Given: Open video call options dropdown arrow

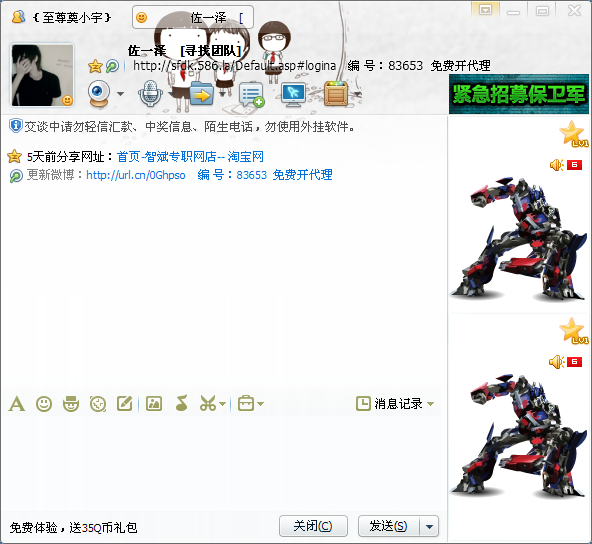Looking at the screenshot, I should (120, 94).
